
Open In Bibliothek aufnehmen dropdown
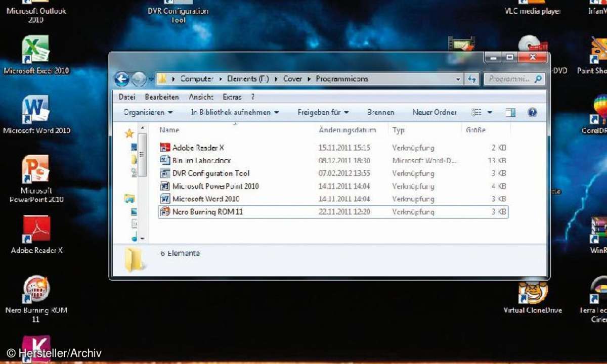pyautogui.click(x=235, y=112)
